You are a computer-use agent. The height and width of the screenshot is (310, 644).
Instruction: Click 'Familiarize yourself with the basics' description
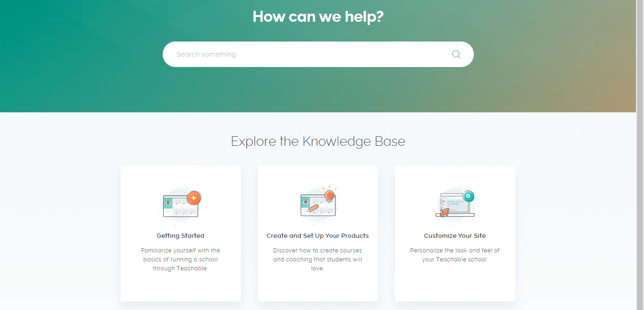coord(181,260)
